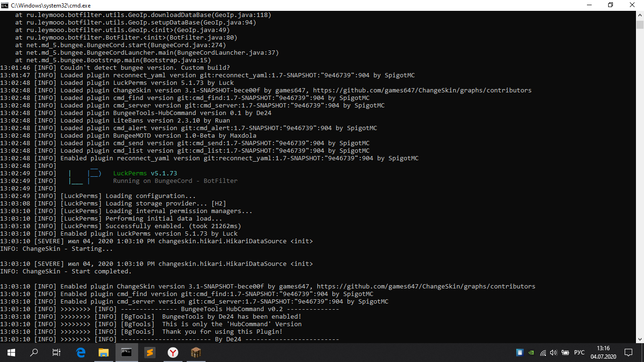Viewport: 644px width, 362px height.
Task: Click the "Enabled plugin reconnect_yaml" log line
Action: pos(209,158)
